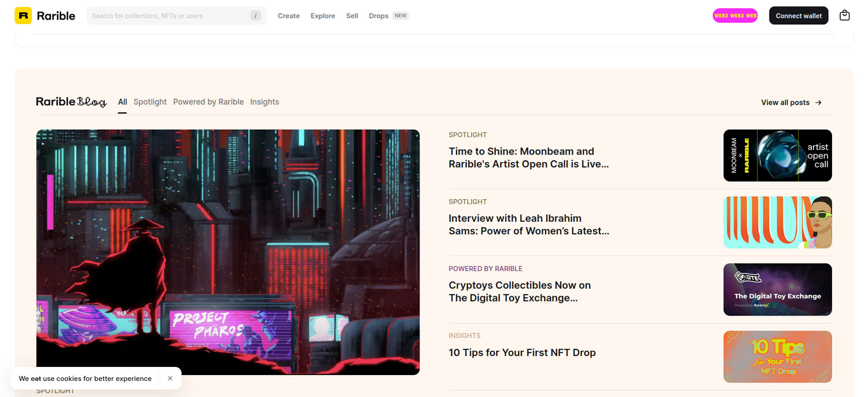Click the WEB3 pink badge
Image resolution: width=868 pixels, height=397 pixels.
[x=735, y=16]
